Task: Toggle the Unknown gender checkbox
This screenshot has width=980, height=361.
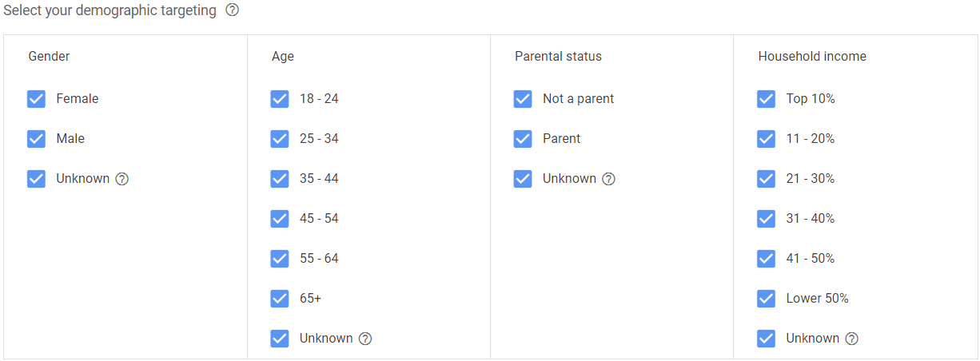Action: pyautogui.click(x=36, y=179)
